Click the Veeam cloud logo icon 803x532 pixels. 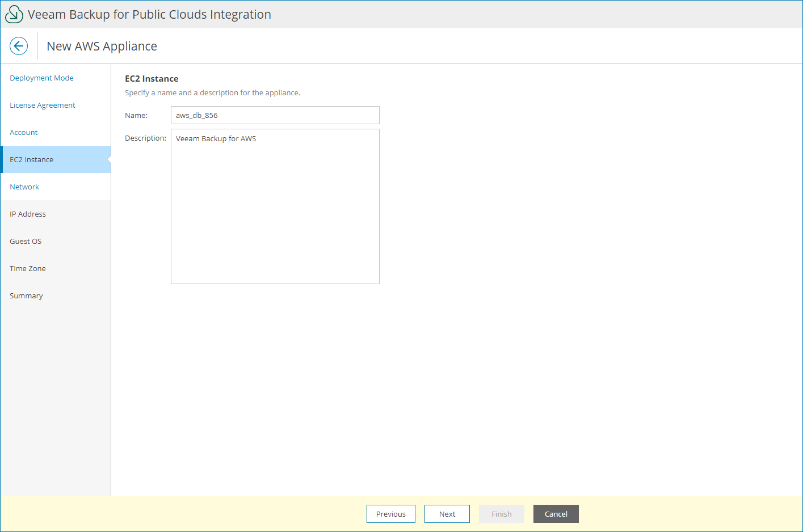(14, 14)
